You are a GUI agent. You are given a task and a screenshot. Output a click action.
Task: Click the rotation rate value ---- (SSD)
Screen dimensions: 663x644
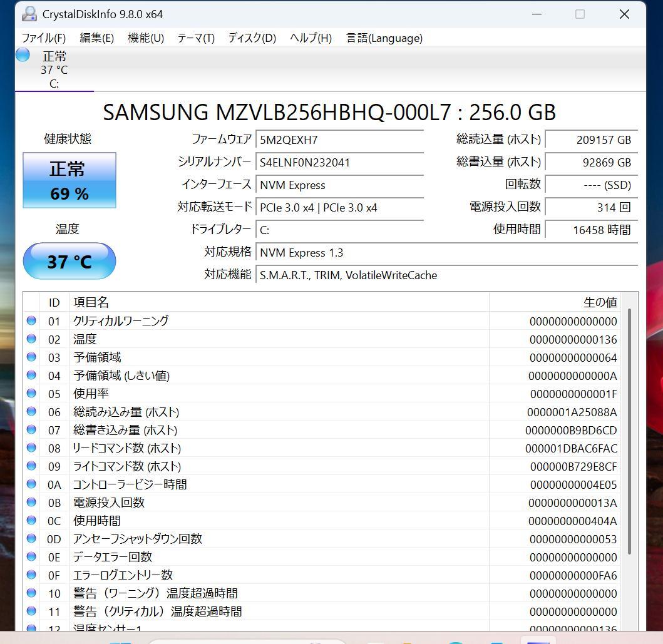592,185
